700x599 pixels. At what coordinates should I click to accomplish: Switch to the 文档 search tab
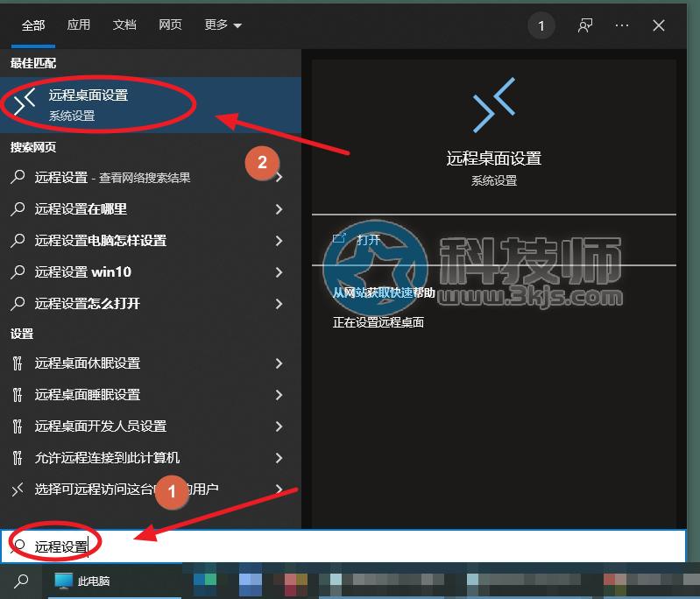point(124,25)
